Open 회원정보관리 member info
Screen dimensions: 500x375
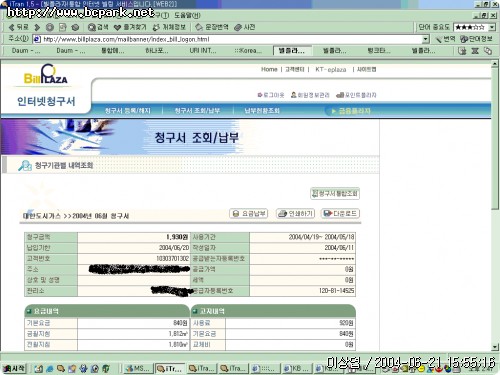coord(310,95)
